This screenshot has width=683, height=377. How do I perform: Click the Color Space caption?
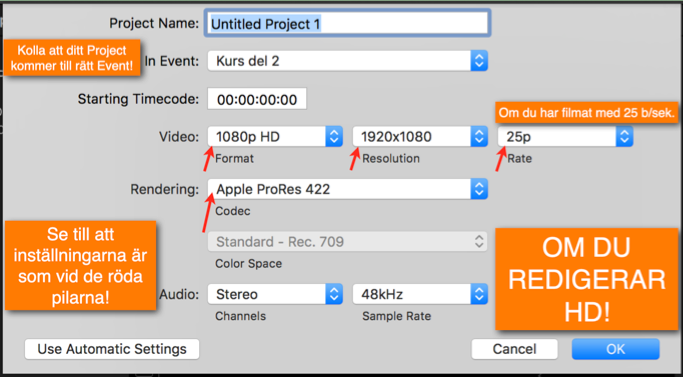click(248, 264)
